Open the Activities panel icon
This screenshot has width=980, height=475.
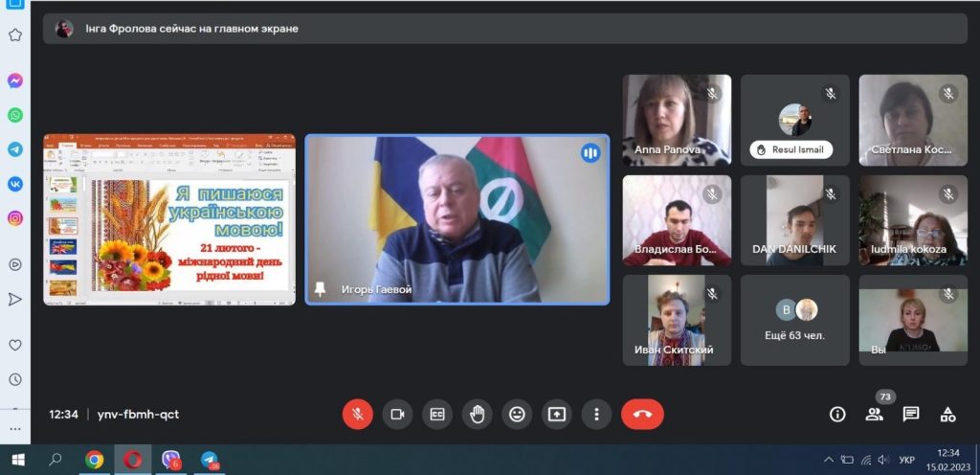point(947,414)
